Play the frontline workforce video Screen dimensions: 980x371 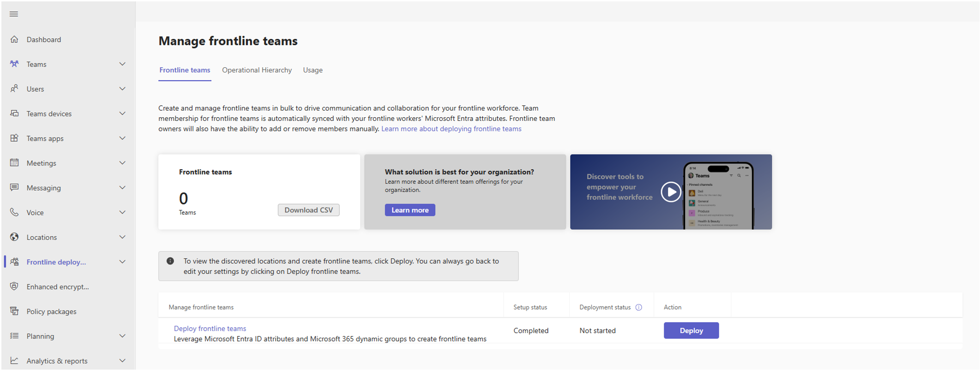671,192
